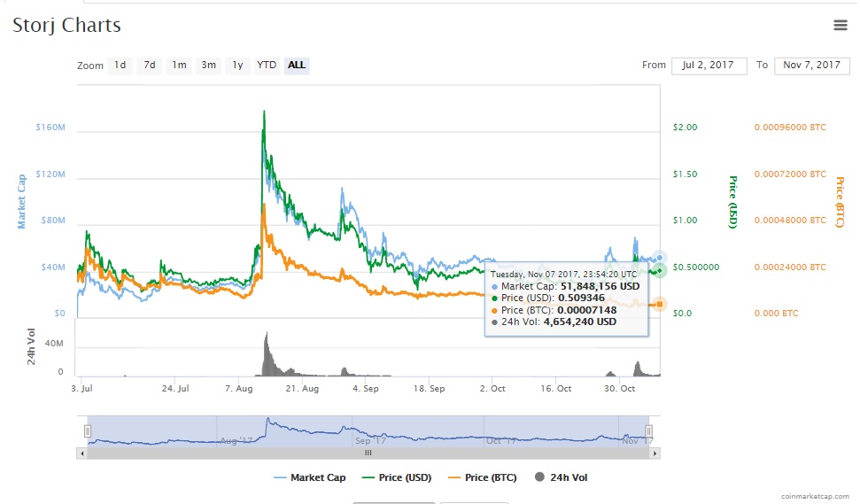The width and height of the screenshot is (860, 504).
Task: Set zoom range to 1y
Action: [237, 66]
